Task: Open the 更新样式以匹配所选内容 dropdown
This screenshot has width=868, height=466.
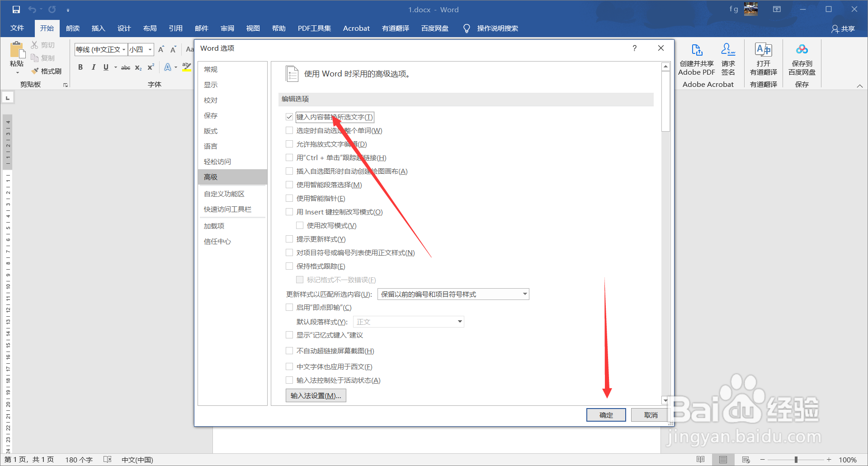Action: (524, 294)
